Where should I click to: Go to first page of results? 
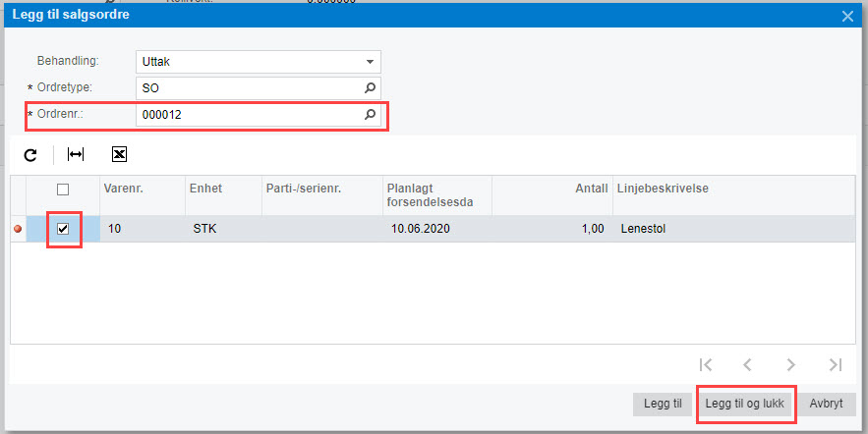[705, 365]
